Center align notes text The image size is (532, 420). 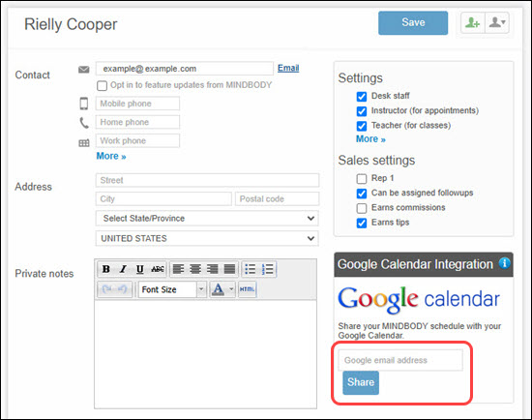click(195, 269)
